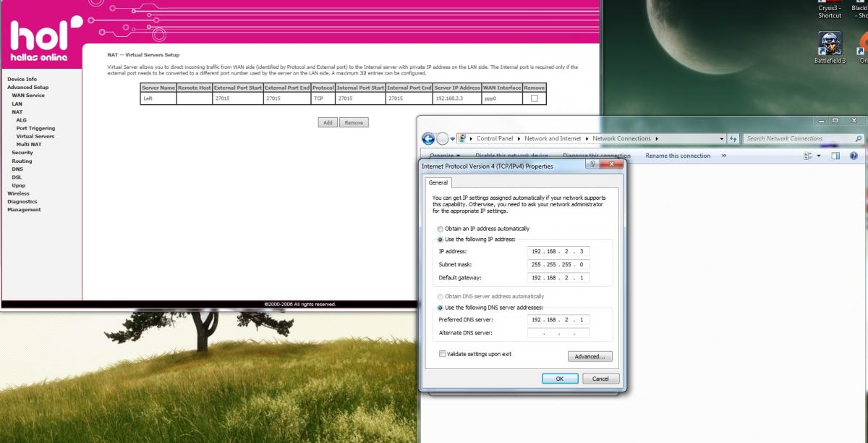Select Use the following IP address
Screen dimensions: 868x443
441,239
